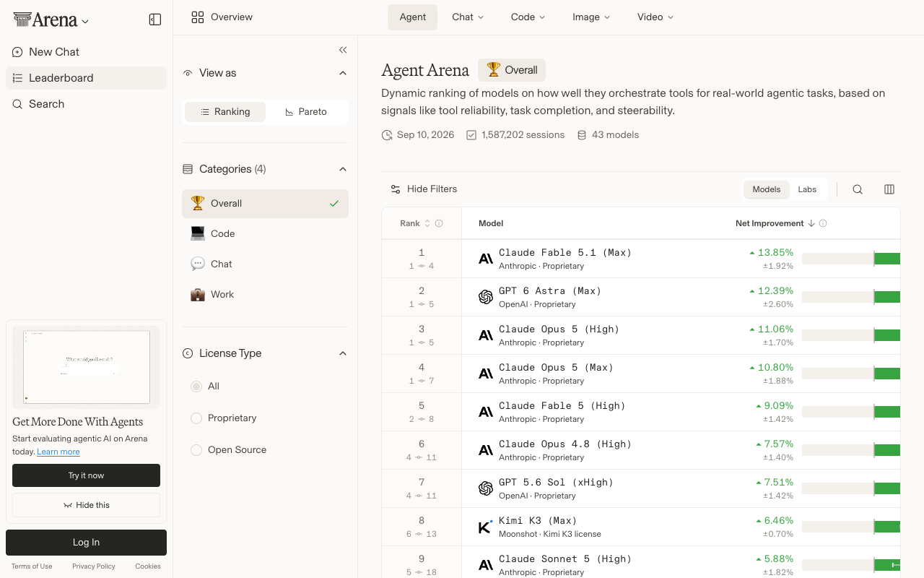Image resolution: width=924 pixels, height=578 pixels.
Task: Click the Hide Filters button
Action: tap(424, 189)
